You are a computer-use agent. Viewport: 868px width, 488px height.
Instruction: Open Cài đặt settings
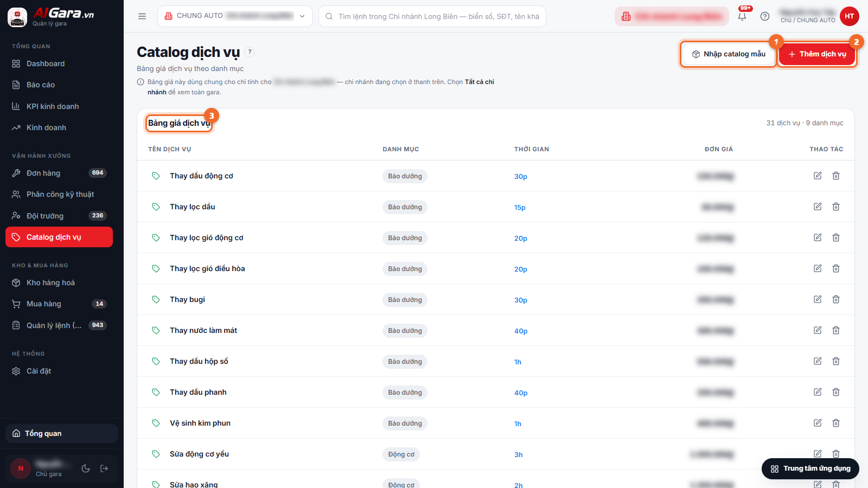[x=59, y=371]
